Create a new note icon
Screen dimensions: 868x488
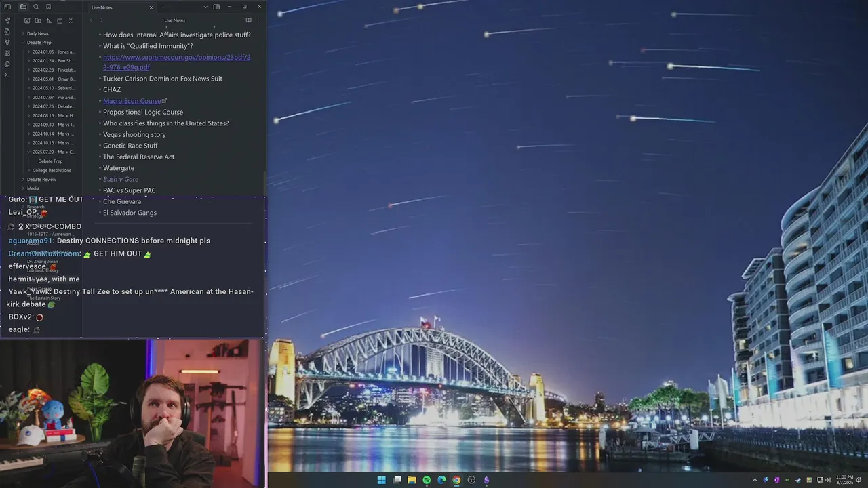click(27, 20)
